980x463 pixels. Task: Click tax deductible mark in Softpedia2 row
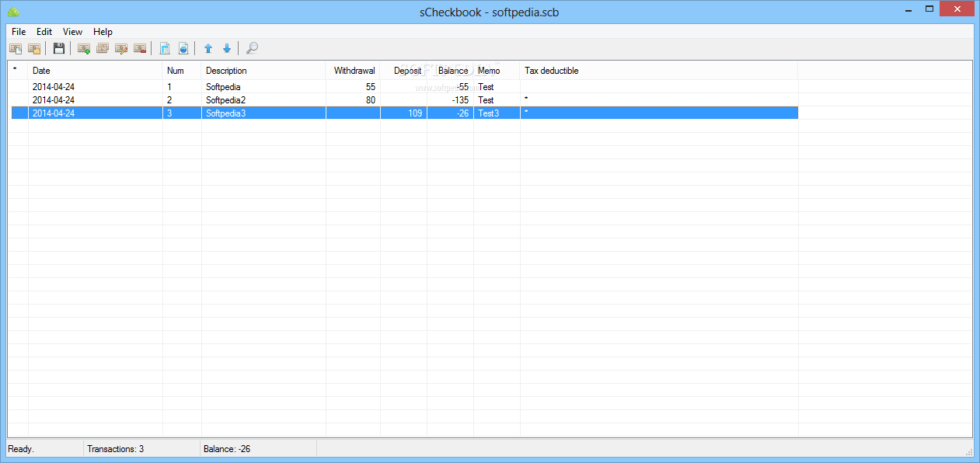coord(526,99)
